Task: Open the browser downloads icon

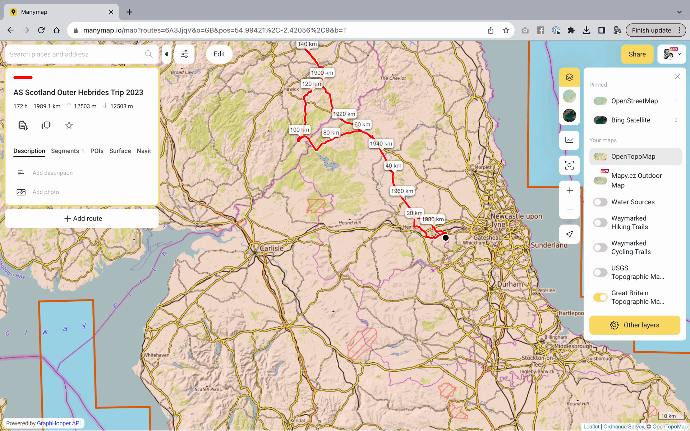Action: tap(586, 30)
